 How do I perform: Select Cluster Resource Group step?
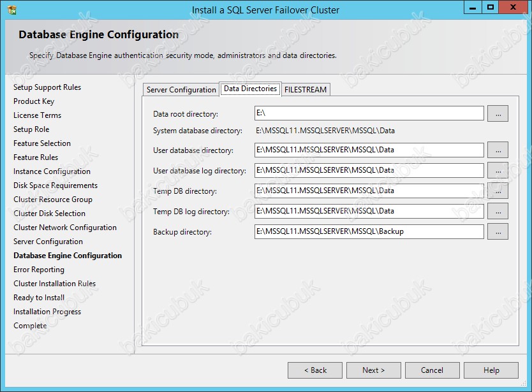(53, 200)
